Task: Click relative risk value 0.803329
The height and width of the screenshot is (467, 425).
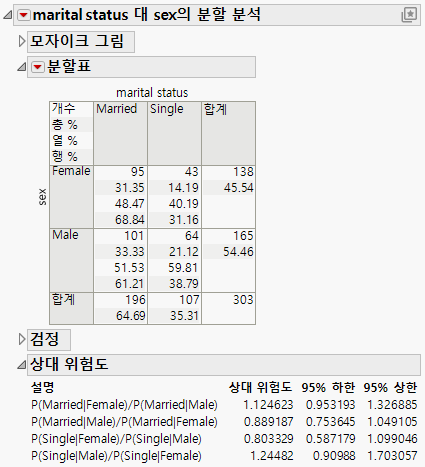Action: (x=268, y=439)
